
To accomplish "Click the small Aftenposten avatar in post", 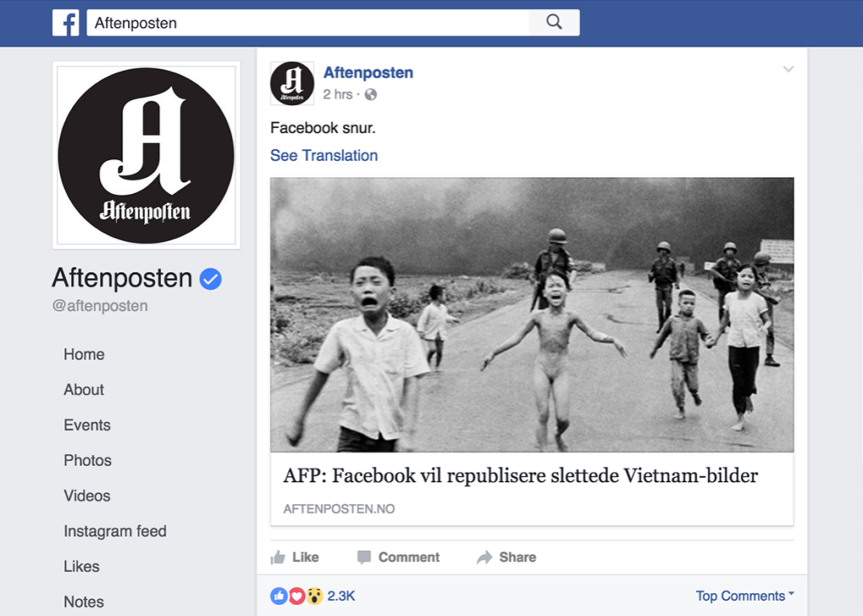I will coord(292,83).
